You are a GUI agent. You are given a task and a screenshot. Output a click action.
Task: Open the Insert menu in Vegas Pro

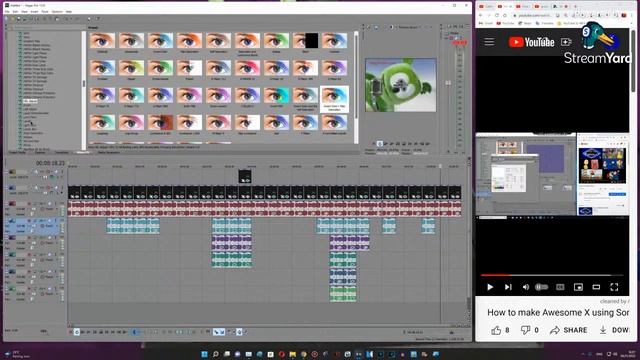point(34,11)
